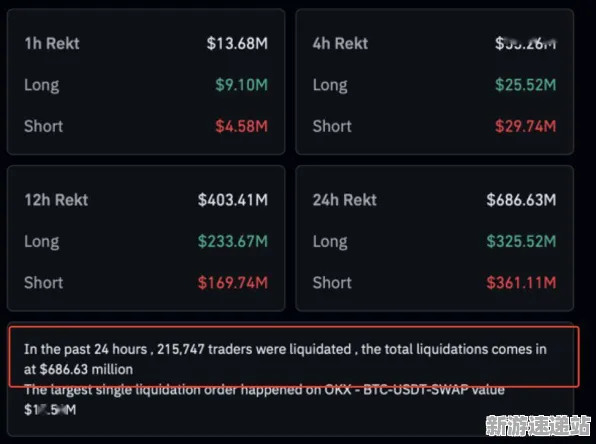This screenshot has height=444, width=596.
Task: Click the 12h Long value $233.67M
Action: click(233, 241)
